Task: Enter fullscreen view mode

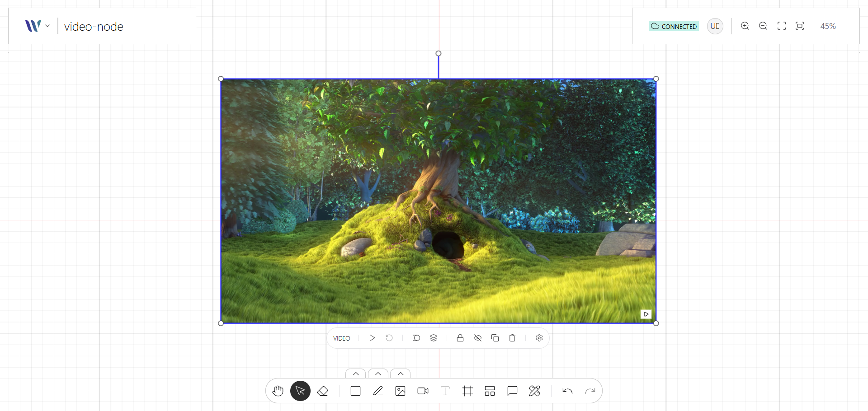Action: pos(782,26)
